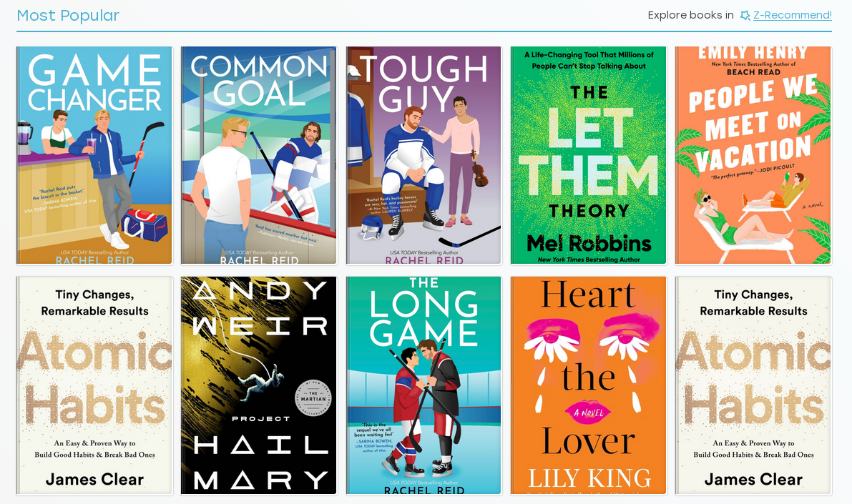Open the last Atomic Habits cover
The width and height of the screenshot is (852, 504).
pos(753,385)
